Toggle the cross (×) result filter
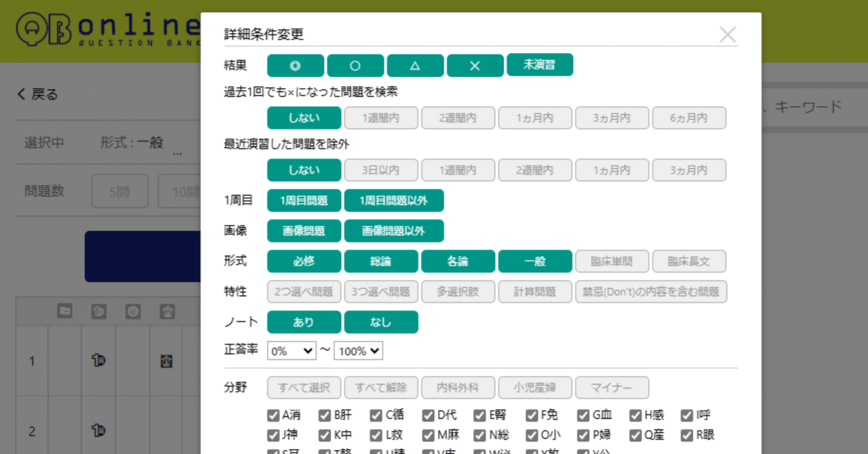Screen dimensions: 868x454 click(475, 65)
